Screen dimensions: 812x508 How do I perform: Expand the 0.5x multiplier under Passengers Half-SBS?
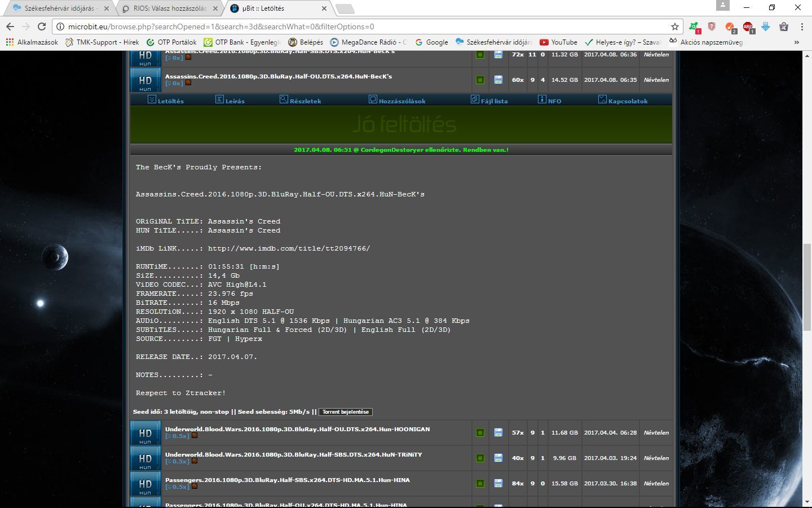[177, 487]
